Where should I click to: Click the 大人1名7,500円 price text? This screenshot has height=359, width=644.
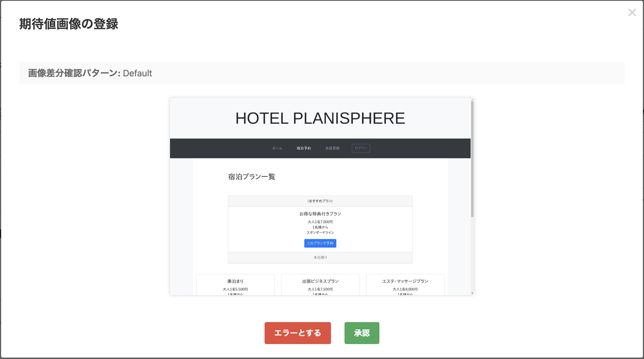pyautogui.click(x=320, y=289)
